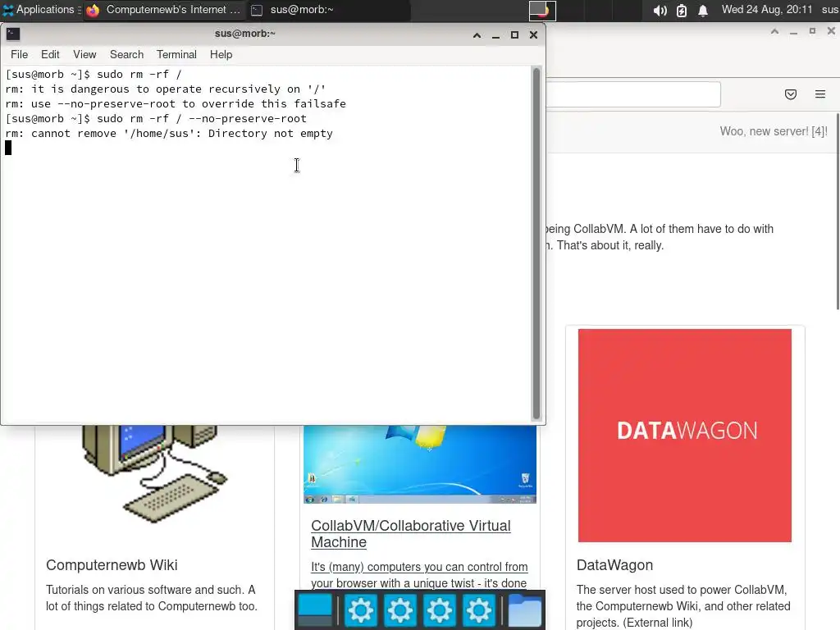Click the DataWagon red logo image
The height and width of the screenshot is (630, 840).
[x=685, y=436]
